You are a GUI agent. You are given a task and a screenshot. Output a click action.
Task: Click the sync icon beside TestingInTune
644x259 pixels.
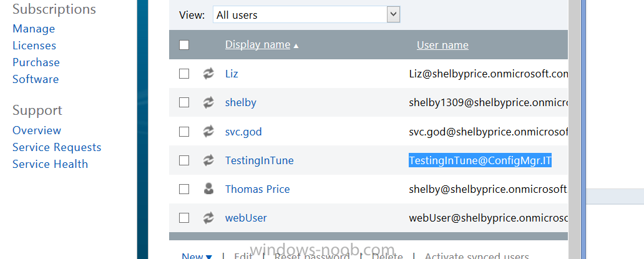(x=208, y=160)
